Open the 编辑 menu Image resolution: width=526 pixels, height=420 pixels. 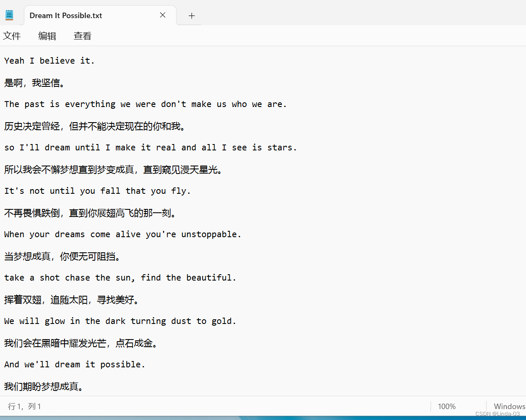pyautogui.click(x=47, y=36)
